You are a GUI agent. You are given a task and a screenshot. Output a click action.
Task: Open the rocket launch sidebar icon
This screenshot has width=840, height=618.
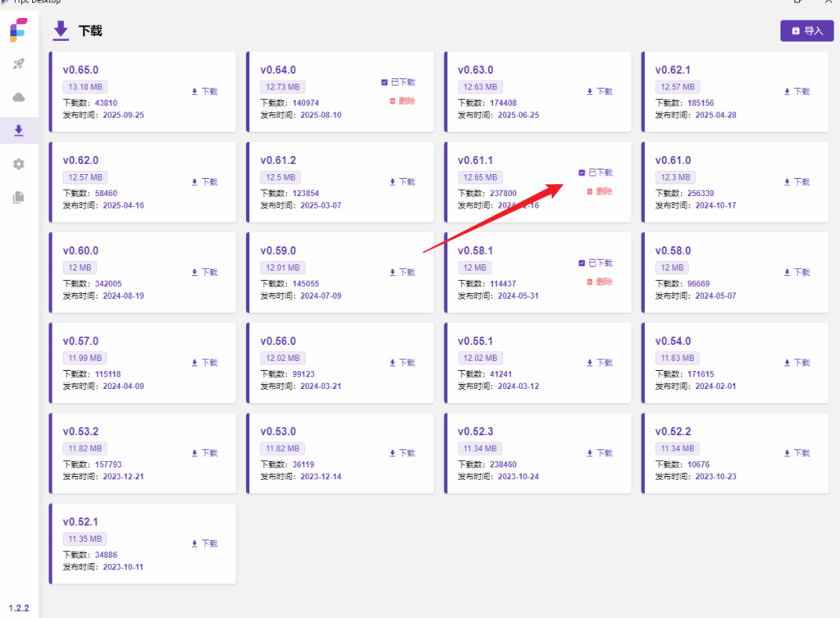(19, 64)
